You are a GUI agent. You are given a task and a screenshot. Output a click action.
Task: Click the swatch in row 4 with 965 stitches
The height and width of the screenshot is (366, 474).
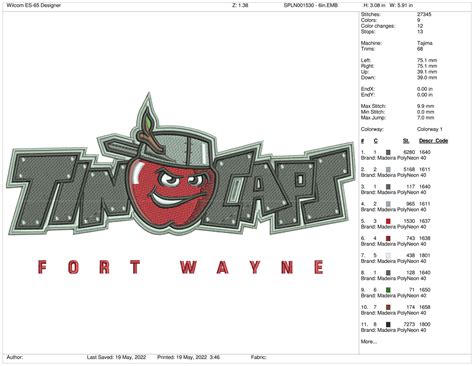coord(388,204)
